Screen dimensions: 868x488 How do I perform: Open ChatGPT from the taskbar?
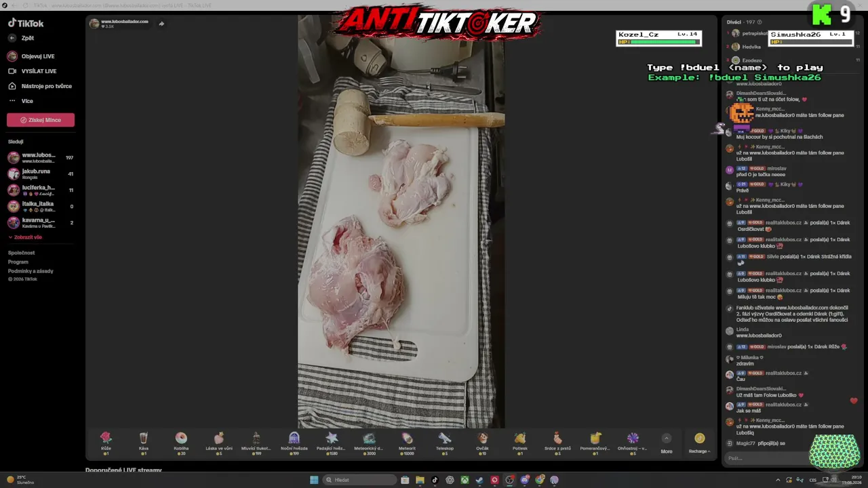click(450, 480)
